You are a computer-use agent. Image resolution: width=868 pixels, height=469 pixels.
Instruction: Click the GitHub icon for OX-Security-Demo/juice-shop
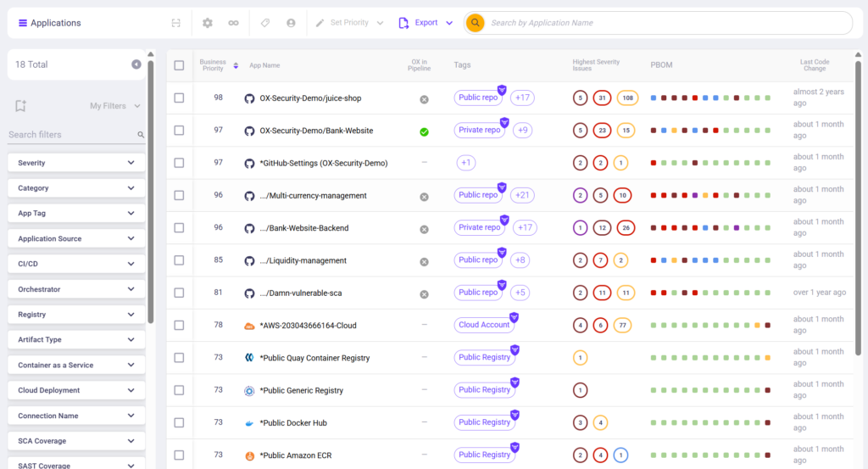(x=250, y=98)
